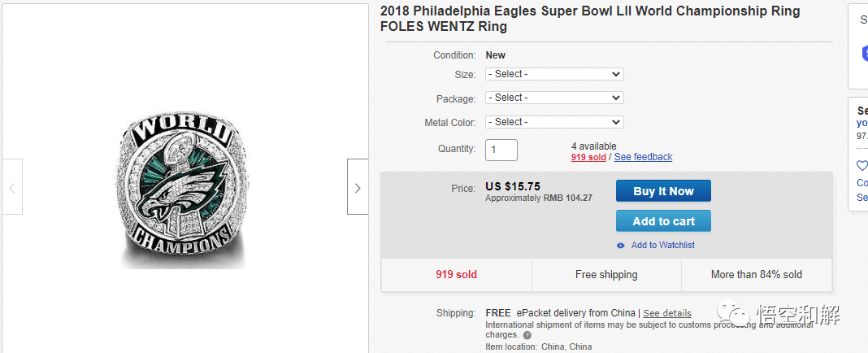
Task: Open the Size dropdown
Action: tap(554, 74)
